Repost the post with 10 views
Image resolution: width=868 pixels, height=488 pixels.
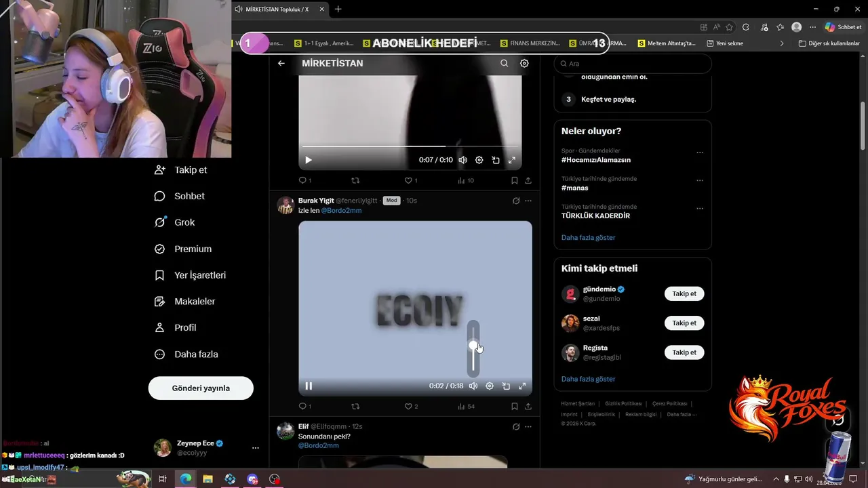pyautogui.click(x=355, y=180)
